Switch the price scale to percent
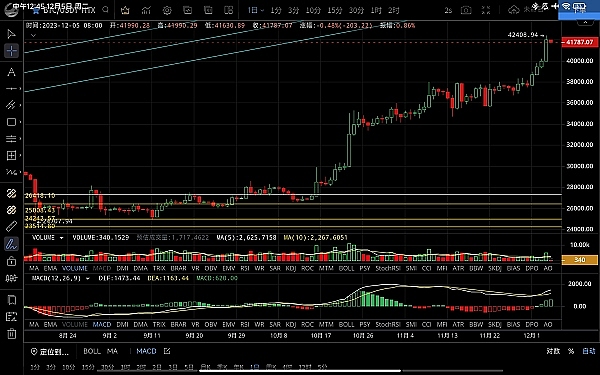 [x=571, y=351]
